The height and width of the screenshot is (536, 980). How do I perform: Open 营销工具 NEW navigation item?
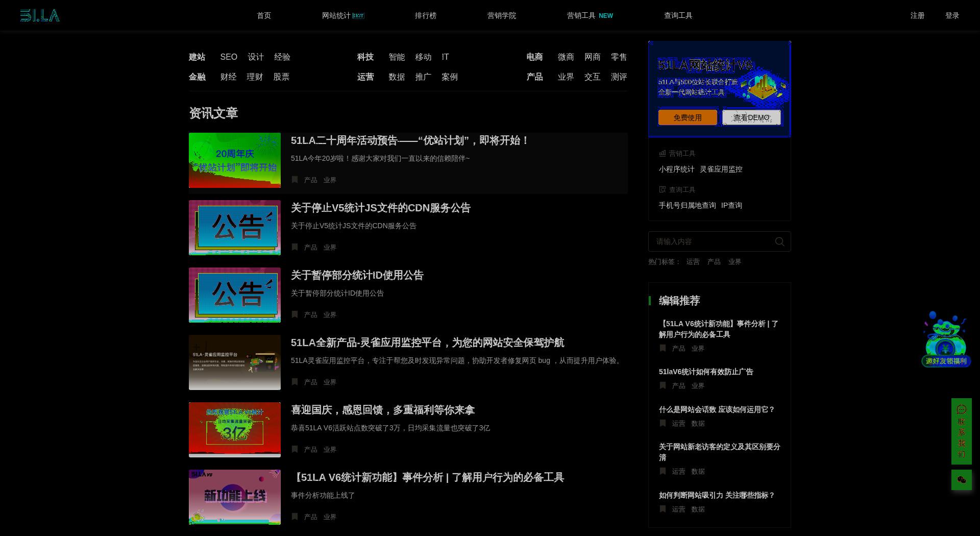point(590,15)
